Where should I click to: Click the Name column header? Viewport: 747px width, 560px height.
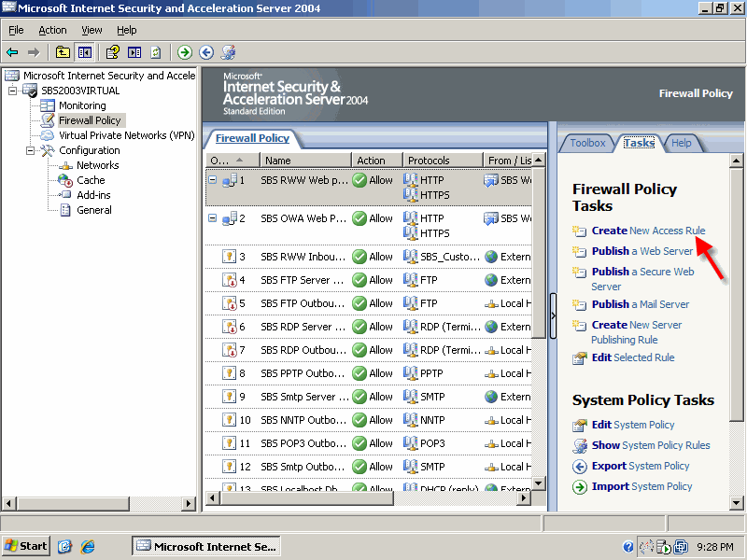coord(306,161)
